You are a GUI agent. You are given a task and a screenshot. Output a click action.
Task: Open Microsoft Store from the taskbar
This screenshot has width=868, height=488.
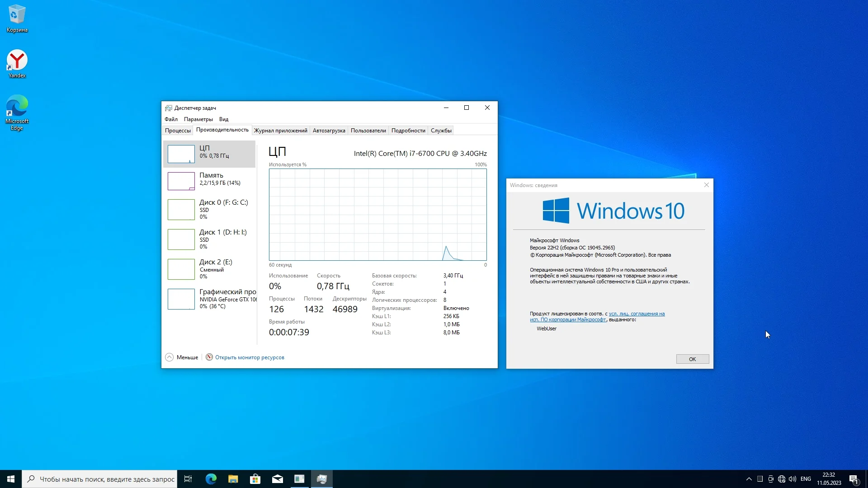255,479
